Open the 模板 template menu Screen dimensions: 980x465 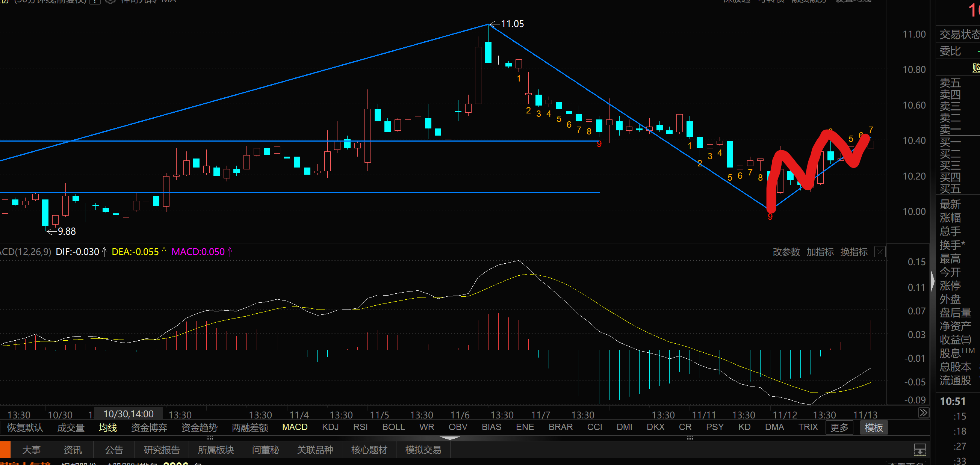tap(874, 427)
